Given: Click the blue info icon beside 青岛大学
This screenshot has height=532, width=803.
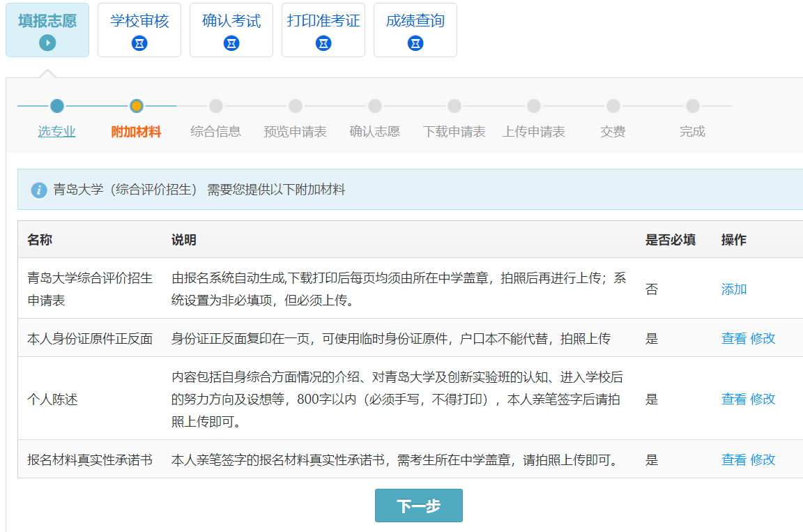Looking at the screenshot, I should 39,190.
